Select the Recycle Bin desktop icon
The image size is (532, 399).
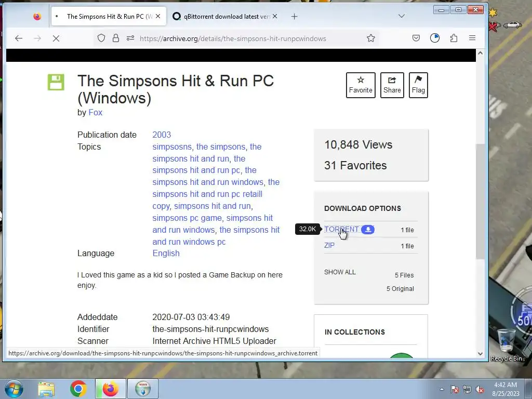click(506, 345)
